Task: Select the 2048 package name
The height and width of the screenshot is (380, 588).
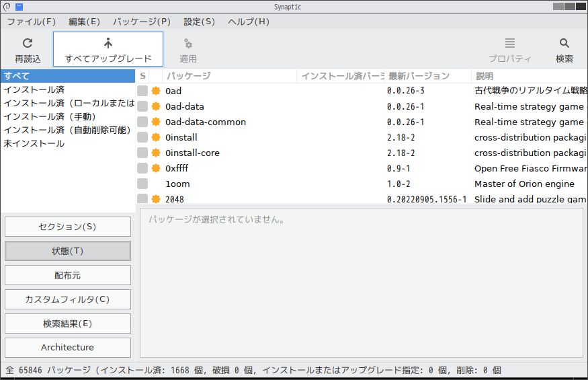Action: (x=175, y=199)
